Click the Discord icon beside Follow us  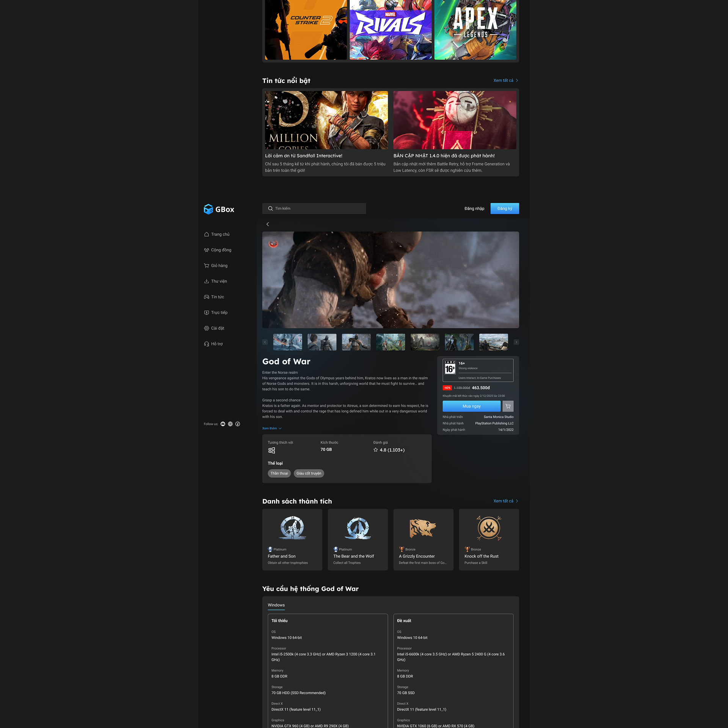pyautogui.click(x=223, y=424)
